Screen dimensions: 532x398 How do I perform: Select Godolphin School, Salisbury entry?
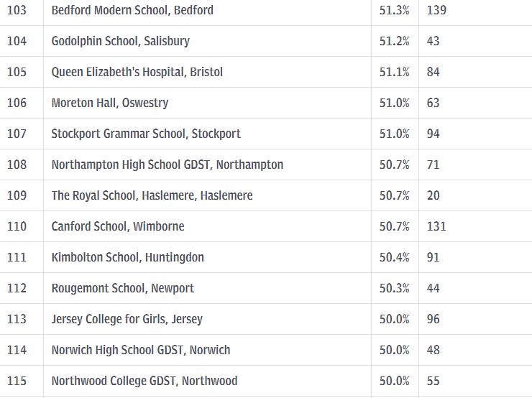click(x=121, y=41)
